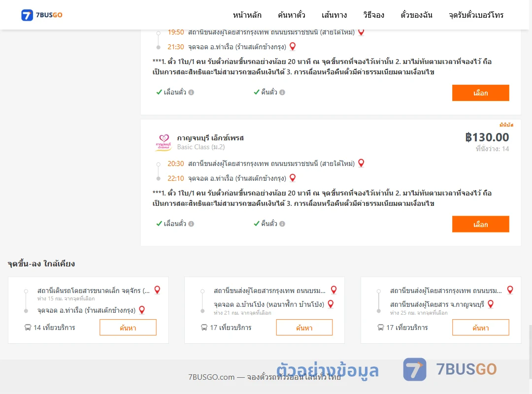Click map pin of origin in บ้านโป่ง card

tap(334, 290)
